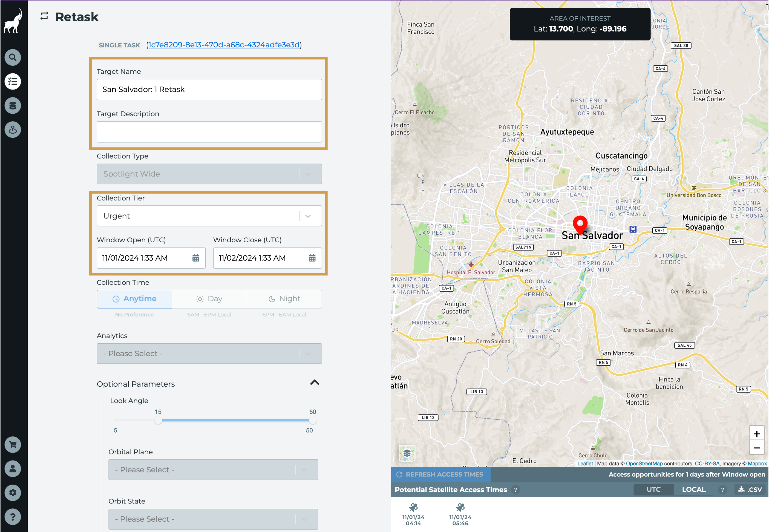Collapse the Optional Parameters section
Image resolution: width=769 pixels, height=532 pixels.
click(315, 382)
